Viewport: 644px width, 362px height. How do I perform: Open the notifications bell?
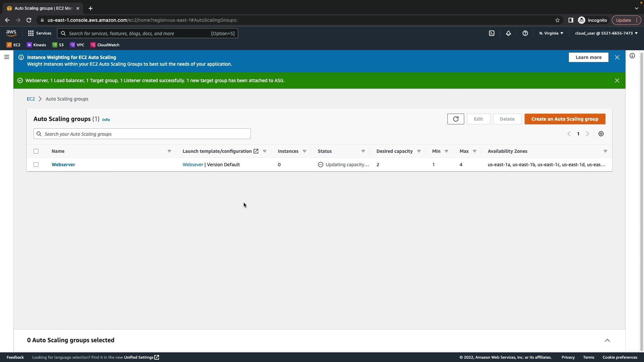508,33
